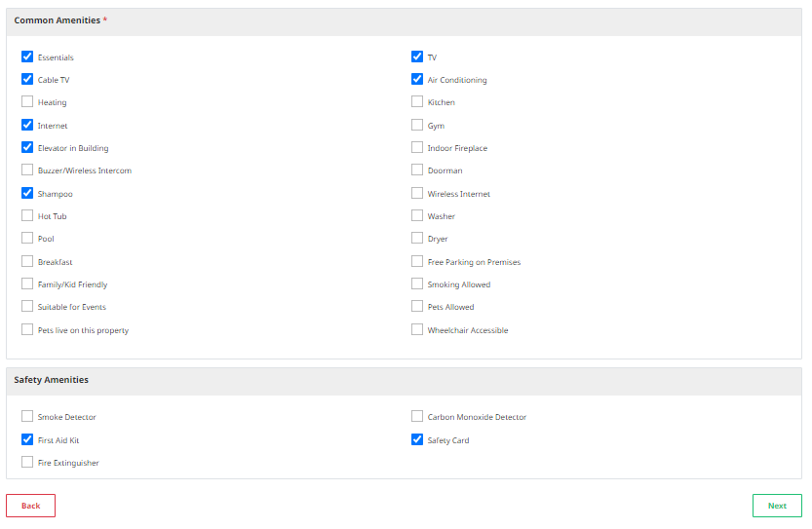The image size is (812, 529).
Task: Click the red Back button
Action: 30,506
